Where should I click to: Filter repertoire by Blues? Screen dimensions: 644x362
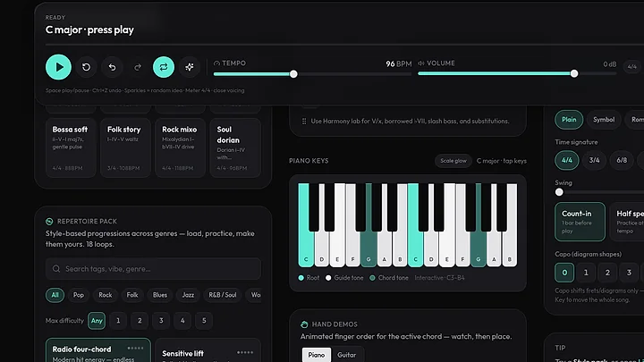click(160, 295)
